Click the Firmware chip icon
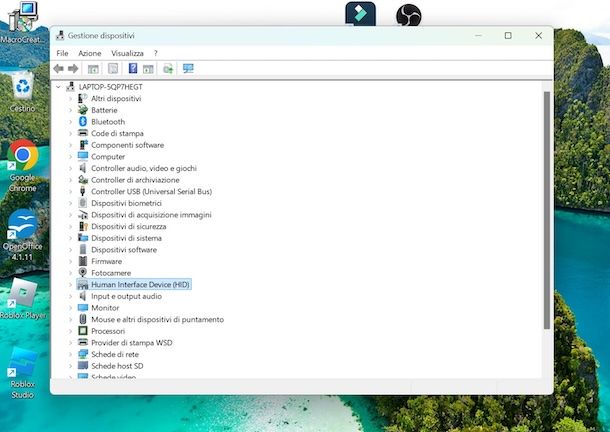Viewport: 610px width, 432px height. (82, 261)
